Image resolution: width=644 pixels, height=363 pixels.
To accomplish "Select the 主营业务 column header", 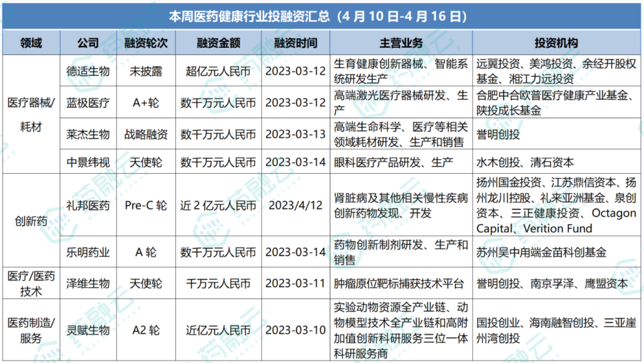I will pos(401,43).
